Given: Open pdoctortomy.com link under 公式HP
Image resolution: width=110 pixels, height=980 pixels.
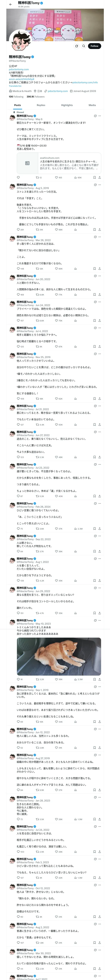Looking at the screenshot, I should point(19,69).
